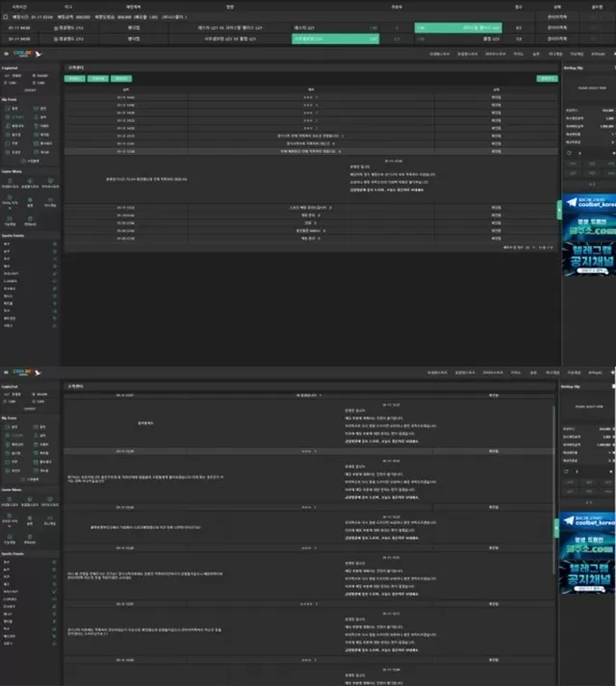Click the refresh icon in Betting Slip
Image resolution: width=616 pixels, height=686 pixels.
(x=568, y=153)
